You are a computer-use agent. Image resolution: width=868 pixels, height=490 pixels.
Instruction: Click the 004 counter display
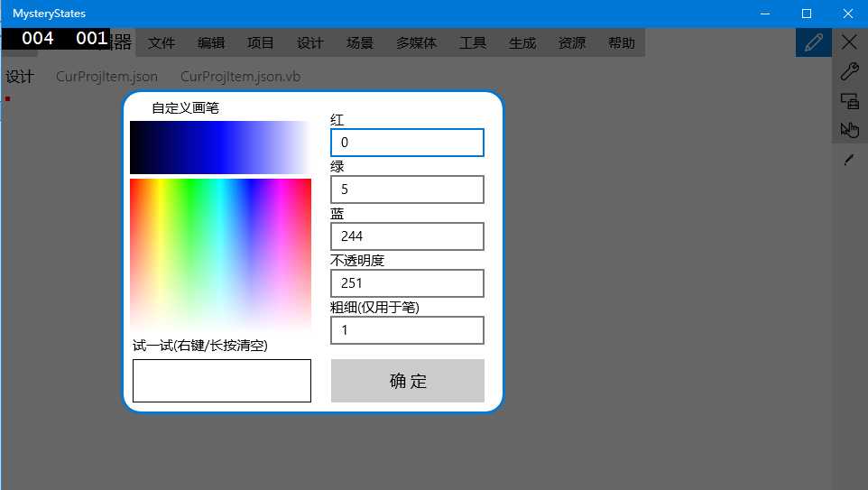click(38, 38)
